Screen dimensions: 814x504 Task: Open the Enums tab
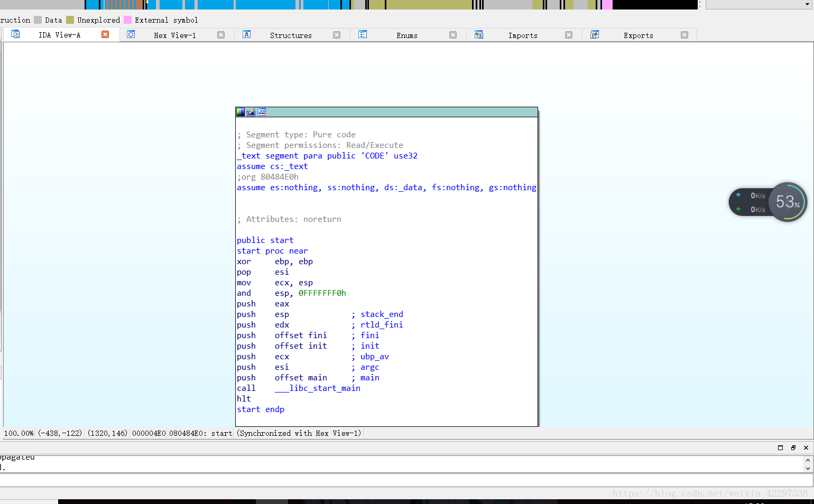pos(407,35)
